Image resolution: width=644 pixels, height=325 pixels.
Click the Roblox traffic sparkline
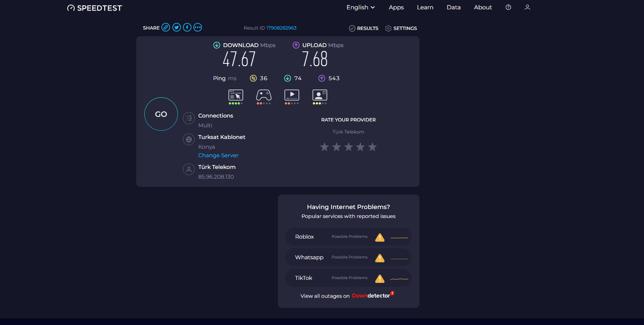click(x=399, y=237)
